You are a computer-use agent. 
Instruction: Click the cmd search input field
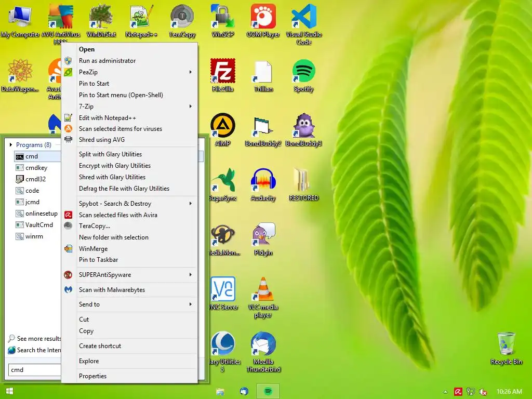pyautogui.click(x=35, y=370)
